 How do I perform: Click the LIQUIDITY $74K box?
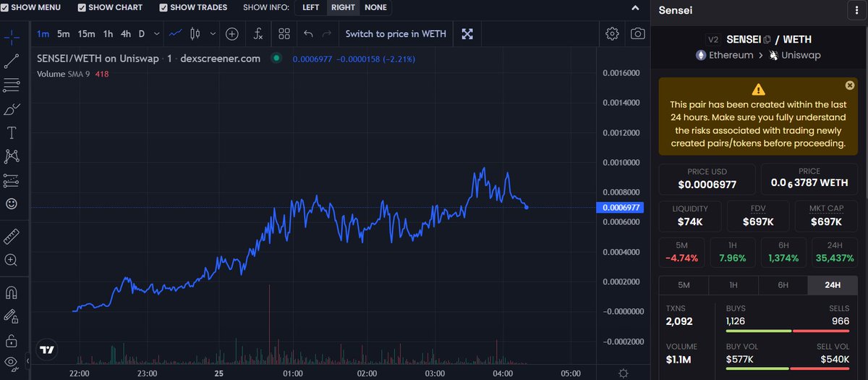coord(690,216)
